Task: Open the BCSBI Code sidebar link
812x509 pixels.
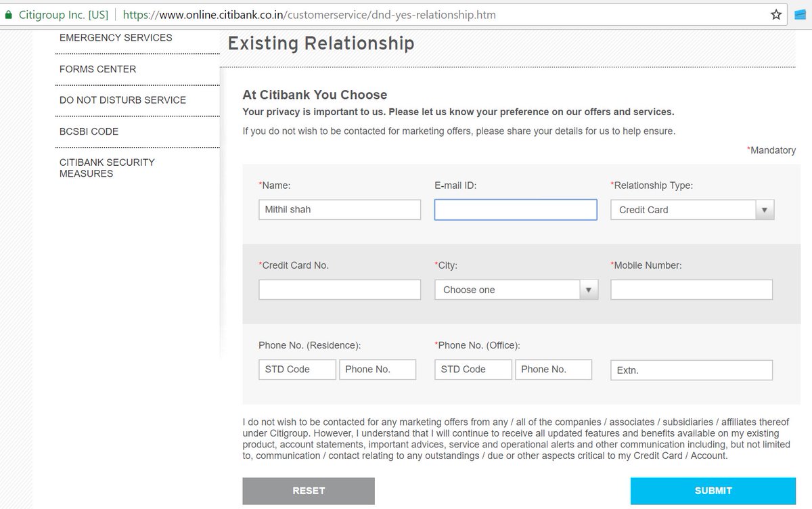Action: (x=89, y=131)
